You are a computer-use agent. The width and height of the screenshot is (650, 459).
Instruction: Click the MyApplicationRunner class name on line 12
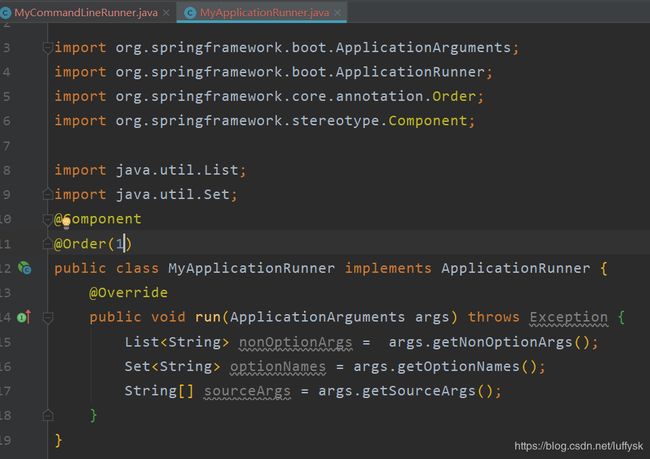(251, 268)
